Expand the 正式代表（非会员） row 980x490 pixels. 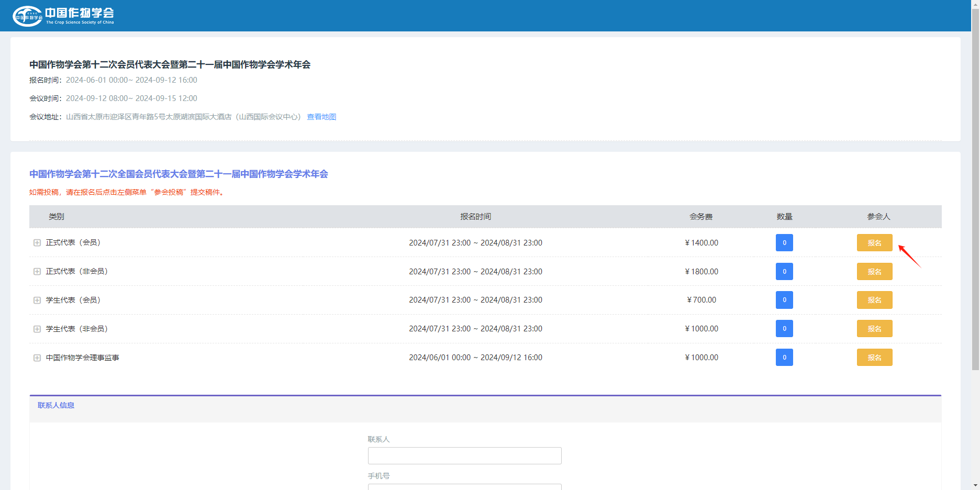point(37,272)
